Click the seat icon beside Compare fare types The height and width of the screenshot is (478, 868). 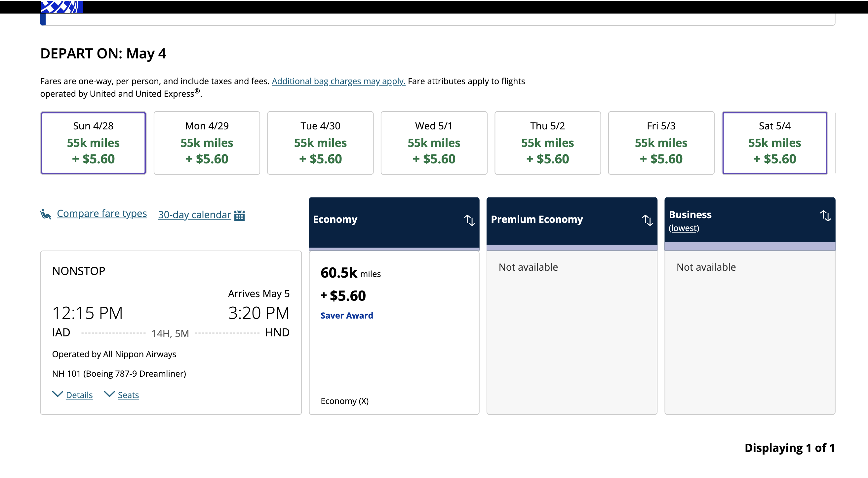pyautogui.click(x=46, y=214)
